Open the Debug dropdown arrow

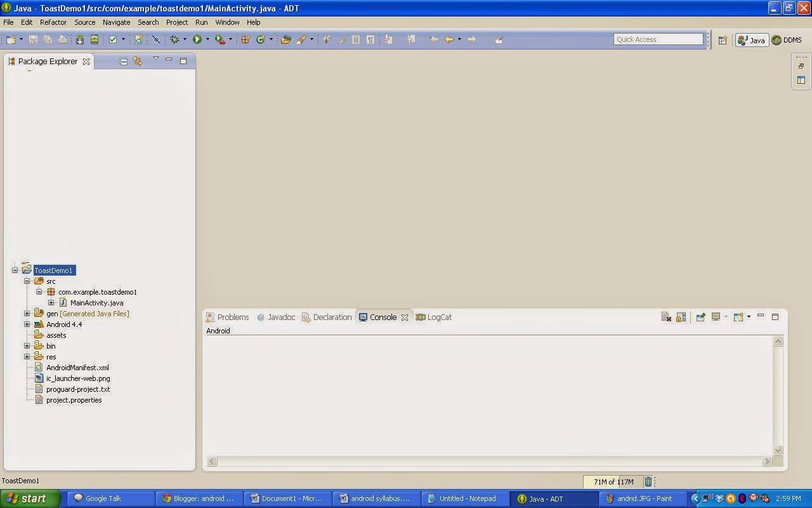tap(185, 39)
